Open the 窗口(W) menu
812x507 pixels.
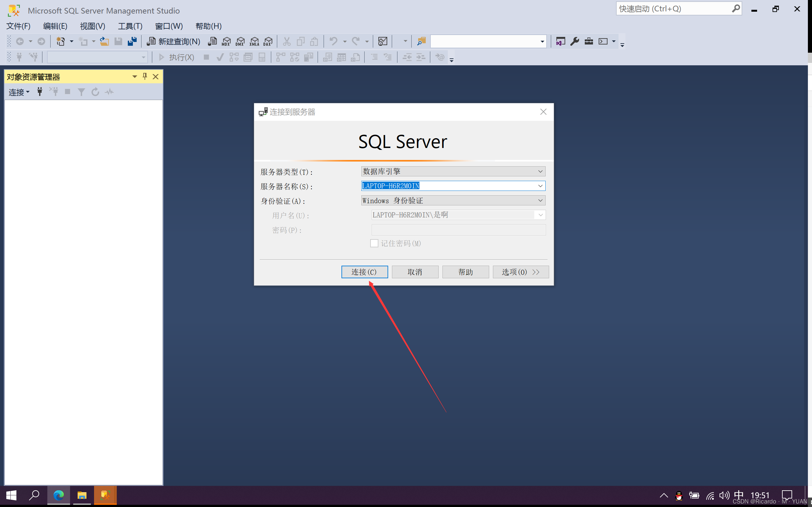coord(169,26)
